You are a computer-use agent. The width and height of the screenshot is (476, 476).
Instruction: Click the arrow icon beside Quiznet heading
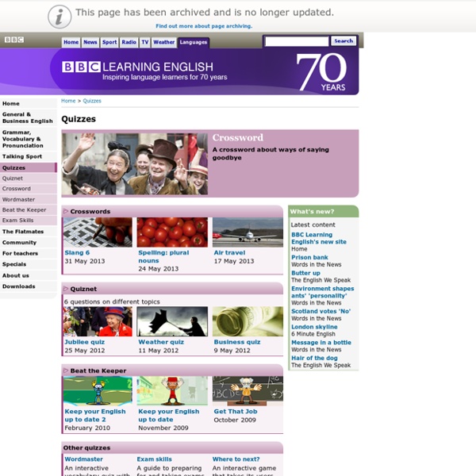click(x=66, y=289)
